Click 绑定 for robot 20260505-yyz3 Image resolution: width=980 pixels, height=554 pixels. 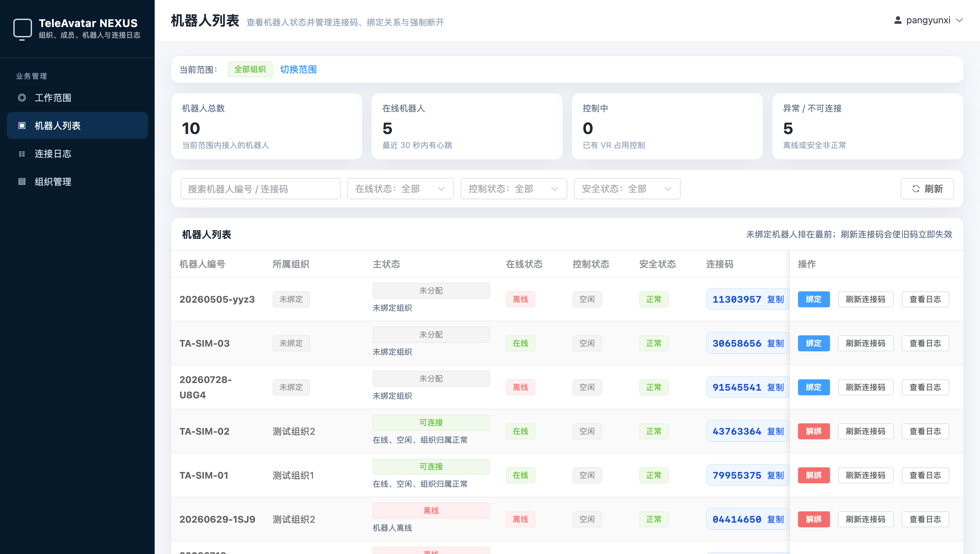[813, 299]
